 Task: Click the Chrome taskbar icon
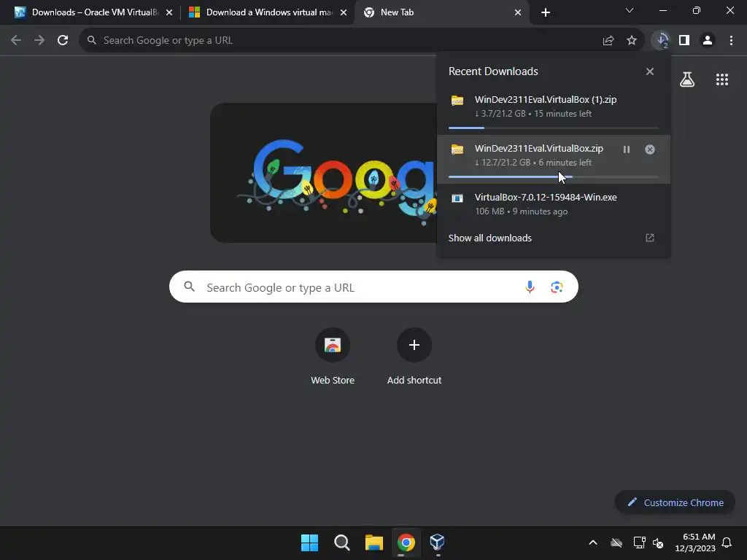406,542
